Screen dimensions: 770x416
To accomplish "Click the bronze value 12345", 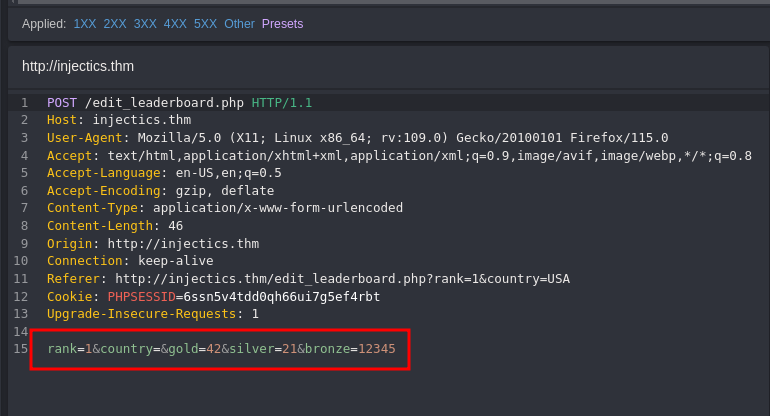I will (x=377, y=349).
